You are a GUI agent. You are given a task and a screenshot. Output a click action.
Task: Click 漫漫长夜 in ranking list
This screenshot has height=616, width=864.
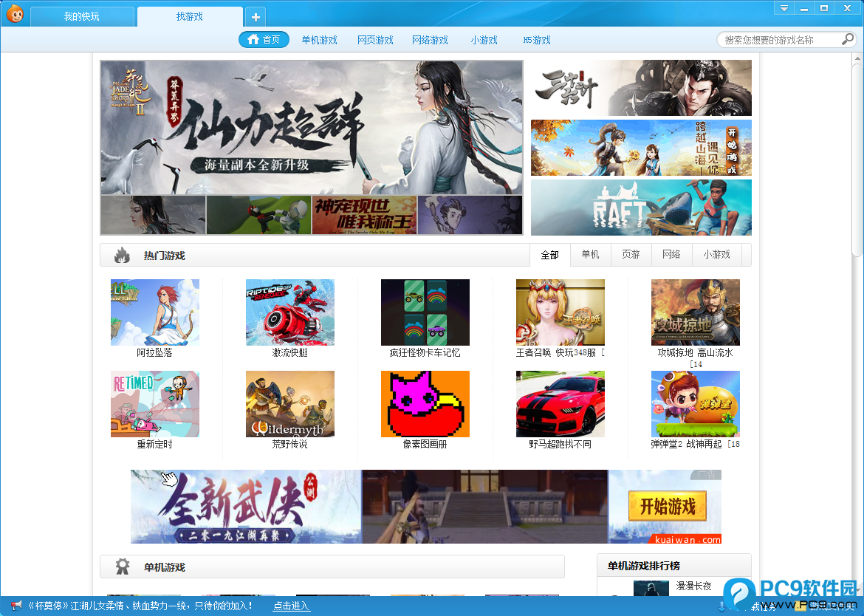click(693, 586)
